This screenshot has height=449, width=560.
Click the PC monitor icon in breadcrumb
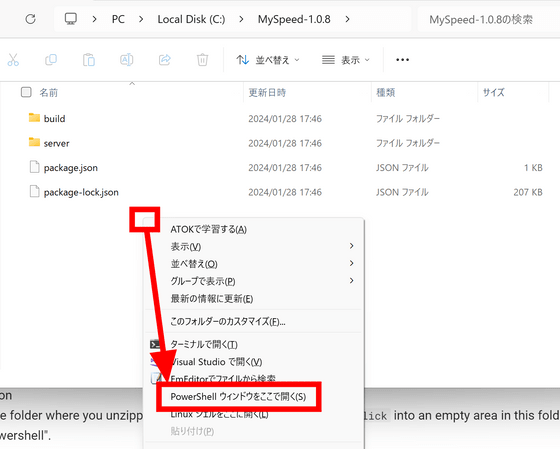(71, 19)
